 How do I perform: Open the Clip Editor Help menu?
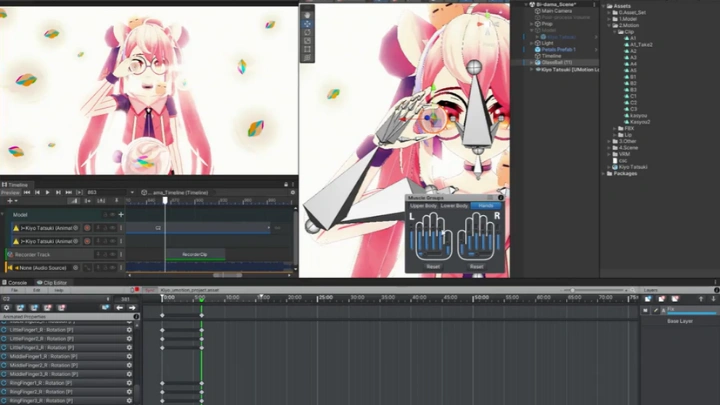pos(59,290)
